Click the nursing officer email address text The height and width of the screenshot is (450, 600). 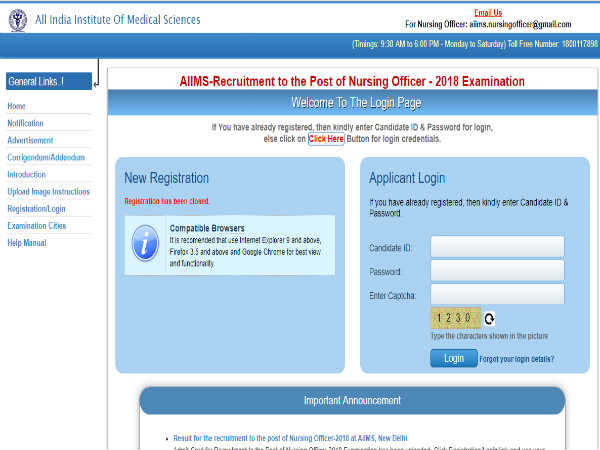[x=520, y=24]
